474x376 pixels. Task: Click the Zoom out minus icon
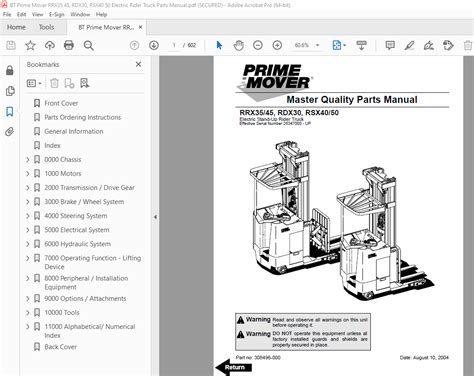coord(258,45)
